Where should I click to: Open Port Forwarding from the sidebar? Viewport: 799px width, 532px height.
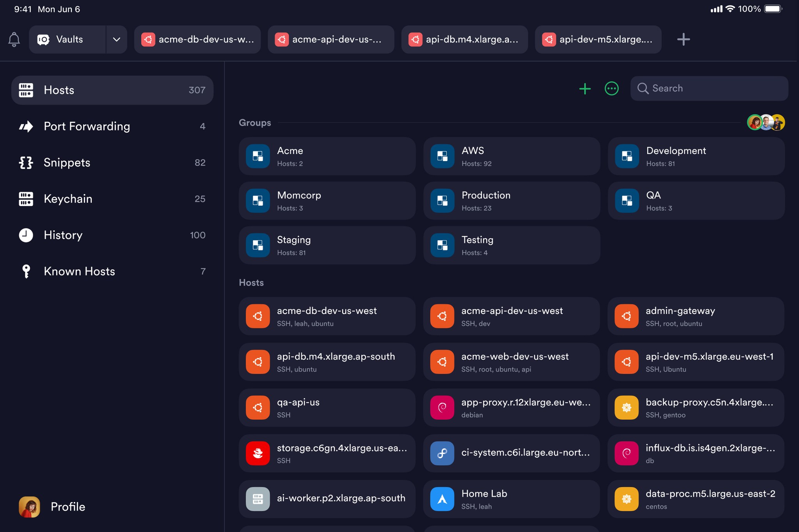(87, 126)
